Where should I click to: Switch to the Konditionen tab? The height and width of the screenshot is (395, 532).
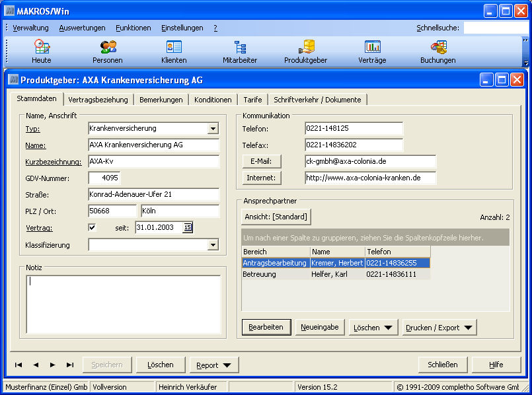pos(213,100)
